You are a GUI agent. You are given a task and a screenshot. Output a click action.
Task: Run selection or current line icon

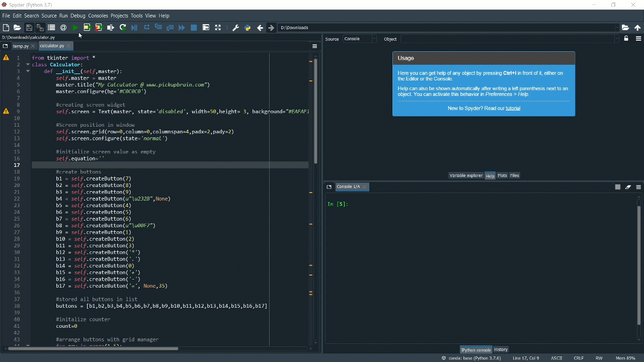111,28
